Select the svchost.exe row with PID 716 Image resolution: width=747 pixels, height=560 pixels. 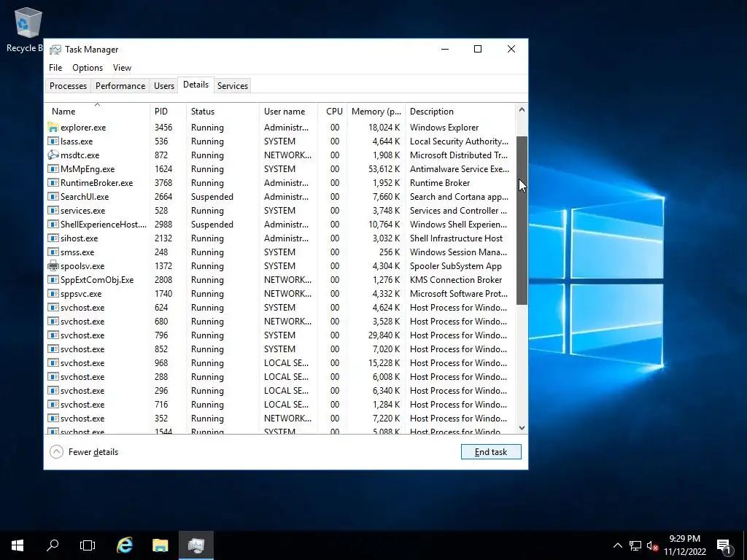pyautogui.click(x=280, y=404)
